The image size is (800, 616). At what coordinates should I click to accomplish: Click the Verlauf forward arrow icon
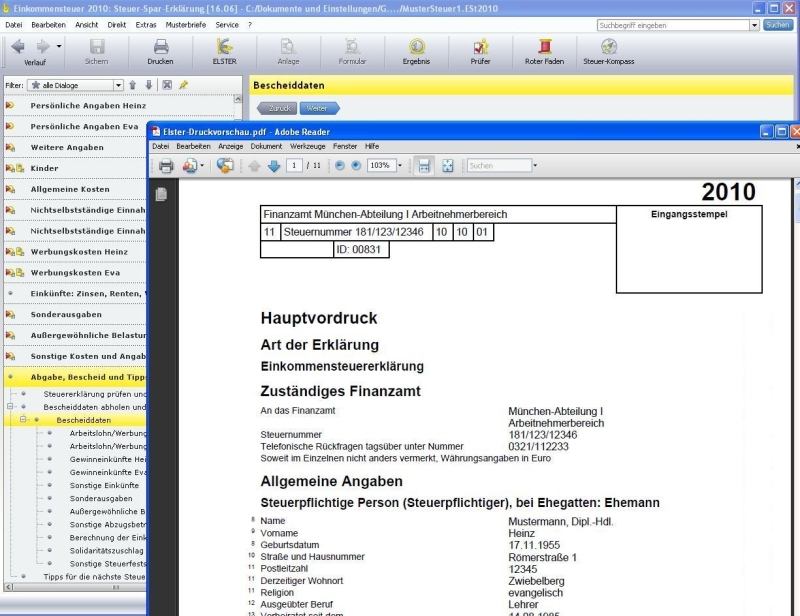pos(43,47)
